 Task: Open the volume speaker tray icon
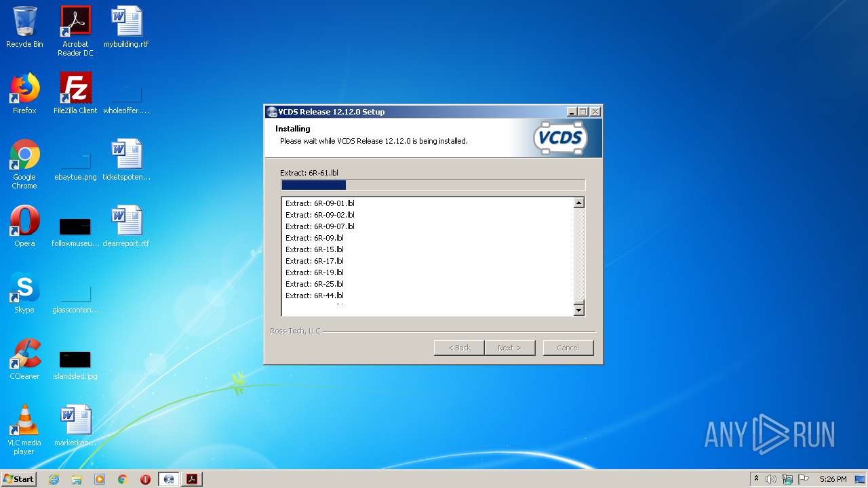771,479
